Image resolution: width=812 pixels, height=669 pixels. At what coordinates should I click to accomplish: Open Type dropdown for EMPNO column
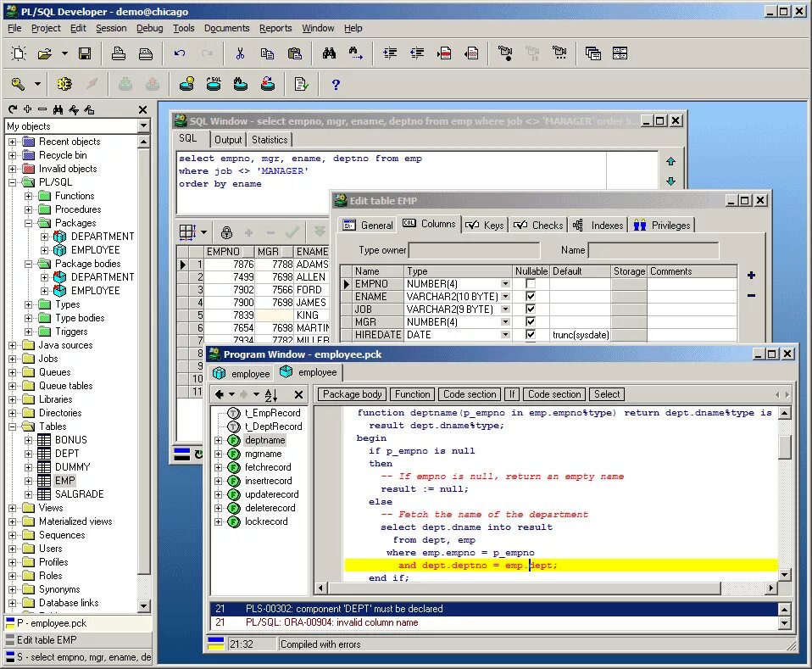505,284
